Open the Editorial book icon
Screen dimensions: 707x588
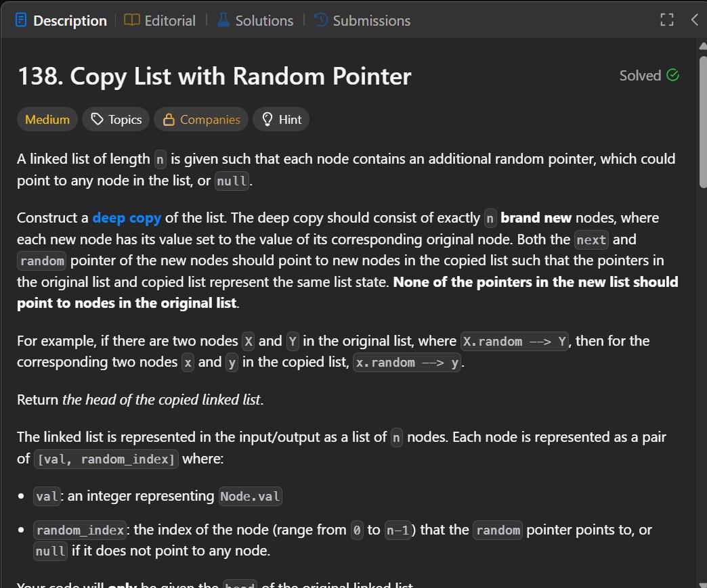pos(133,20)
